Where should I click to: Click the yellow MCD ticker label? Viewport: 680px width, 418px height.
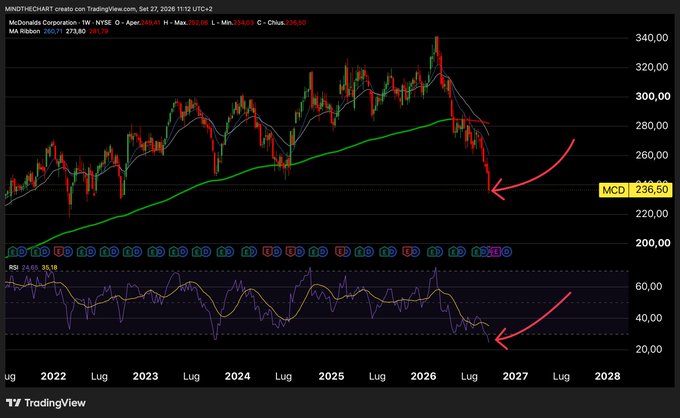613,190
